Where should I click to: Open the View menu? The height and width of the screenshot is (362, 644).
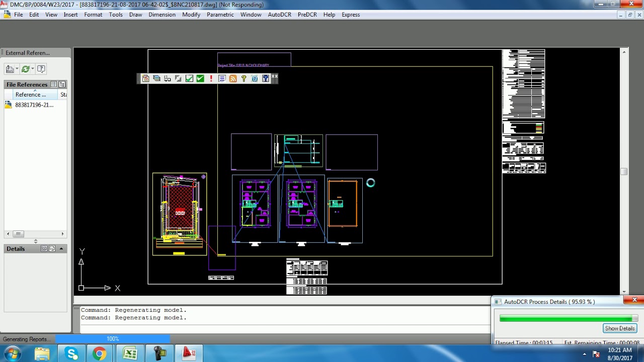[x=51, y=15]
